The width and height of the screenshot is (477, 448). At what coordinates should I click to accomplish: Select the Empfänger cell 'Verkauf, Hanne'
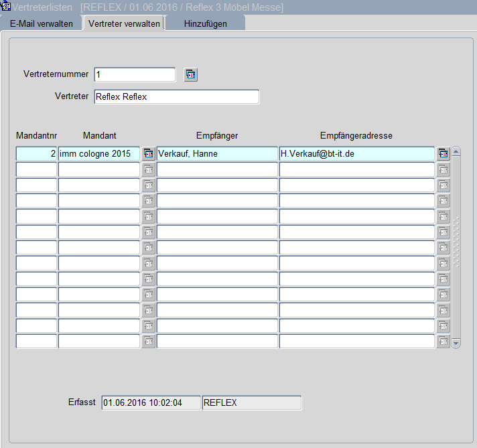point(217,154)
